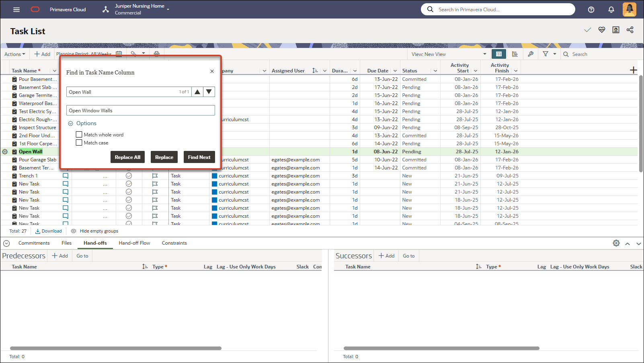Click Add in the task list toolbar
Viewport: 644px width, 363px height.
[x=42, y=54]
